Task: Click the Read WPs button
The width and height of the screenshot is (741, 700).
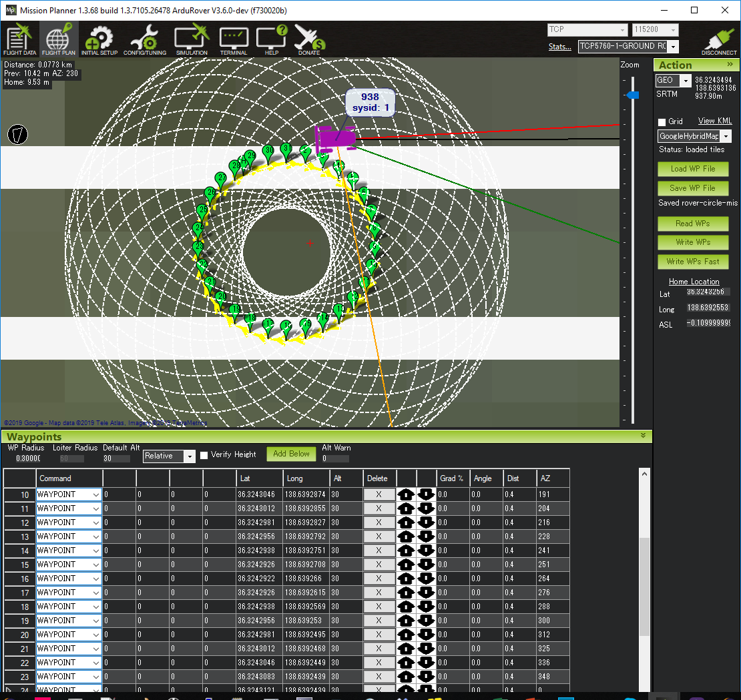Action: coord(693,224)
